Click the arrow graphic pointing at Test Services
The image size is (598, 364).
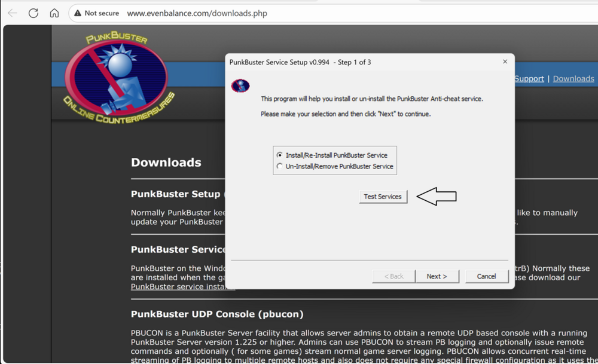436,196
